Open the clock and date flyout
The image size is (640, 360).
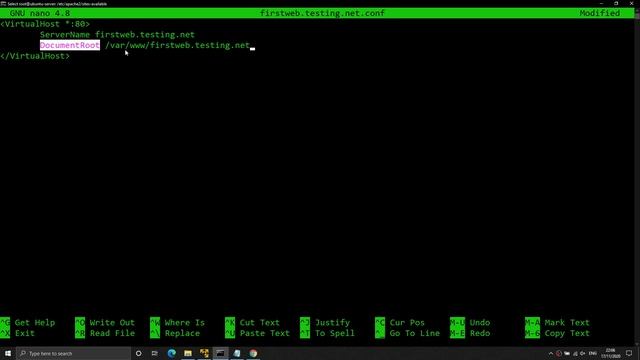pos(611,353)
